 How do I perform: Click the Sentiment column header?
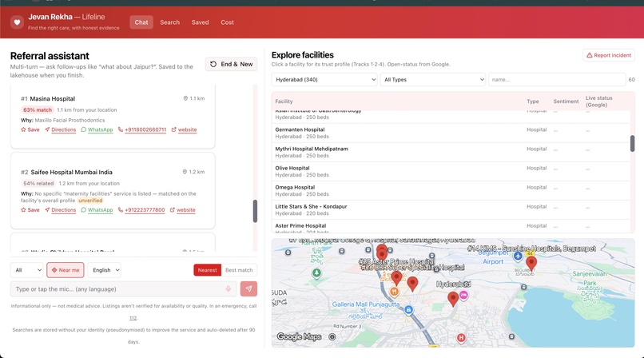566,101
